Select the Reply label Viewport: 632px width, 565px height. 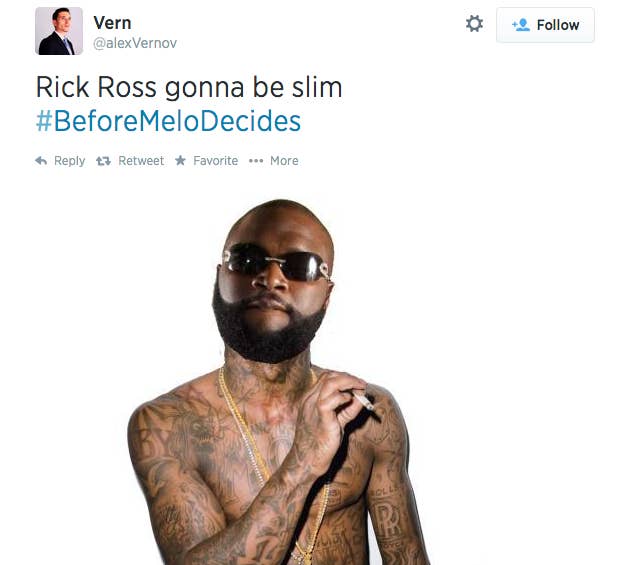[x=69, y=161]
